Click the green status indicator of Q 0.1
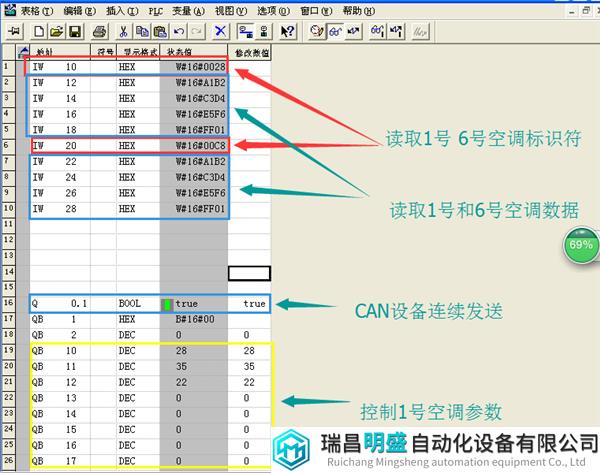This screenshot has width=600, height=473. (x=167, y=305)
